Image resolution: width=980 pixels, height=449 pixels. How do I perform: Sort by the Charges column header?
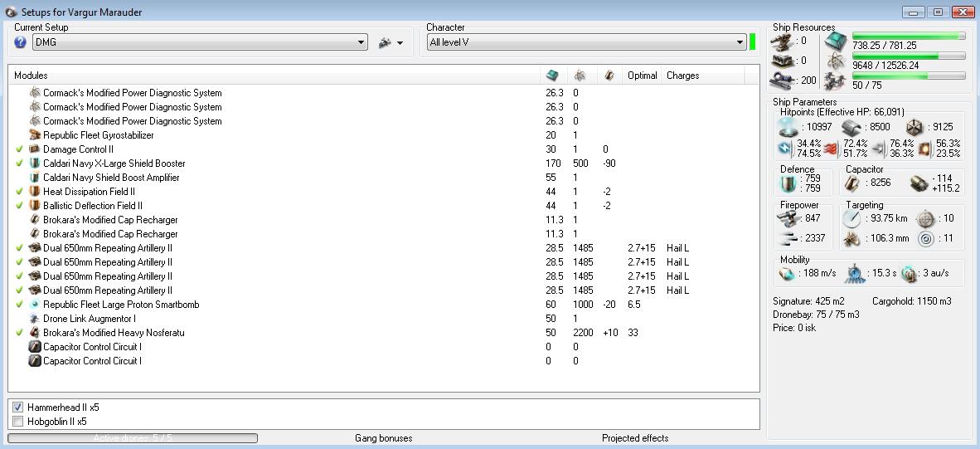[682, 76]
